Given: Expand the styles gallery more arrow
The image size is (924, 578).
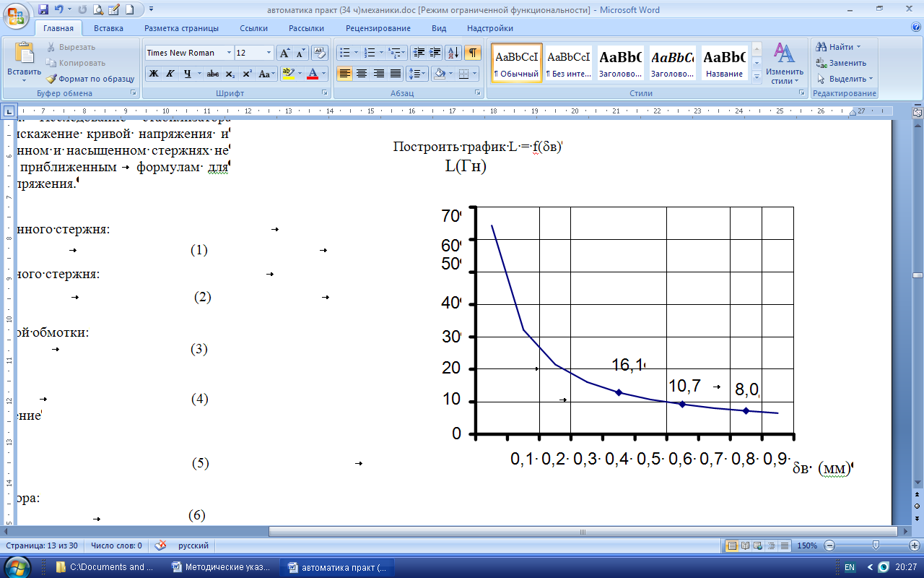Looking at the screenshot, I should coord(757,77).
